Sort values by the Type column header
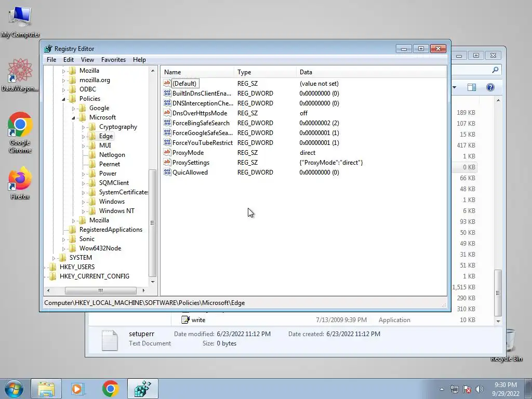532x399 pixels. click(x=265, y=72)
